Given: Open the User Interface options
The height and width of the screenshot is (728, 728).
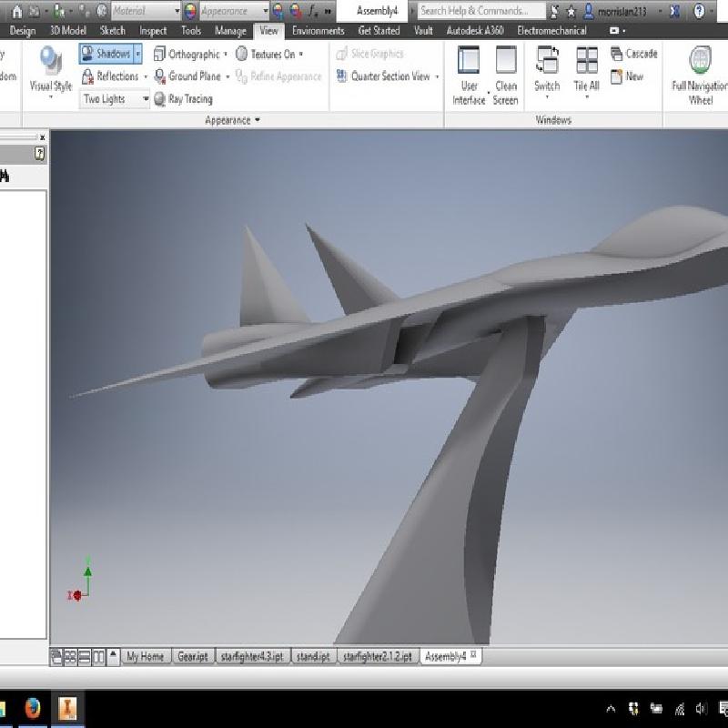Looking at the screenshot, I should pyautogui.click(x=469, y=64).
